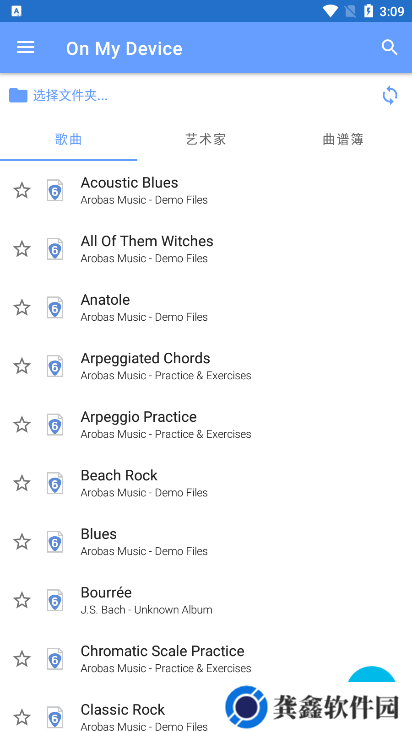Image resolution: width=412 pixels, height=732 pixels.
Task: Tap the file icon beside Beach Rock
Action: coord(55,483)
